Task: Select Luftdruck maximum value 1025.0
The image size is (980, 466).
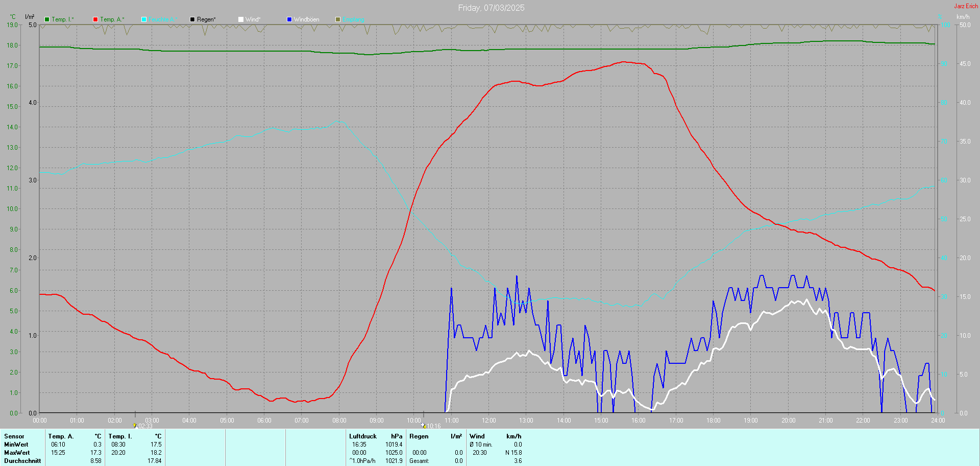Action: 394,453
